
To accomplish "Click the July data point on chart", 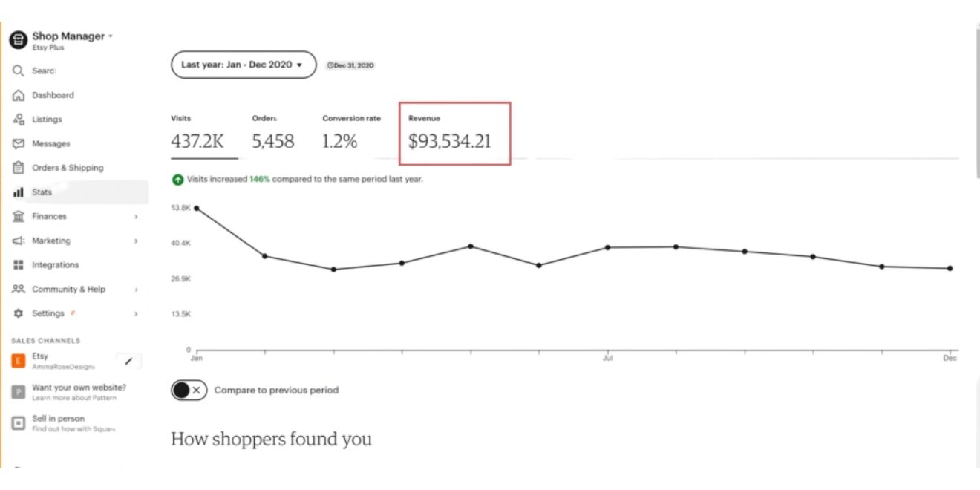I will click(x=607, y=247).
